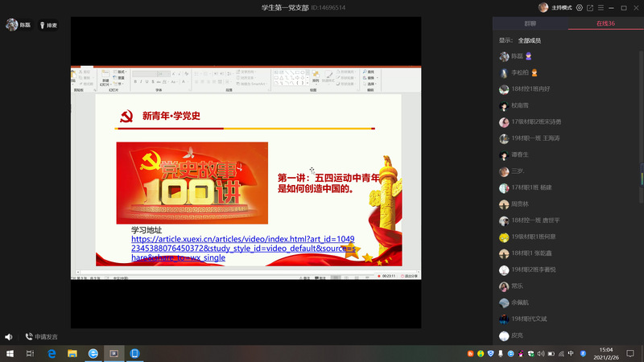Open the settings icon beside 主持模式
Image resolution: width=644 pixels, height=362 pixels.
coord(580,7)
